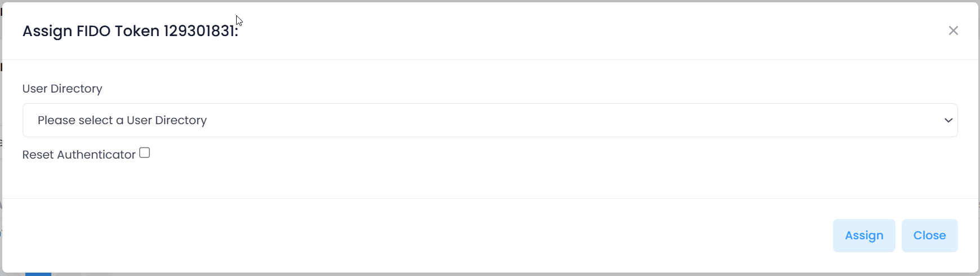Screen dimensions: 980x276
Task: Select the token number 129301831 in title
Action: pyautogui.click(x=199, y=31)
